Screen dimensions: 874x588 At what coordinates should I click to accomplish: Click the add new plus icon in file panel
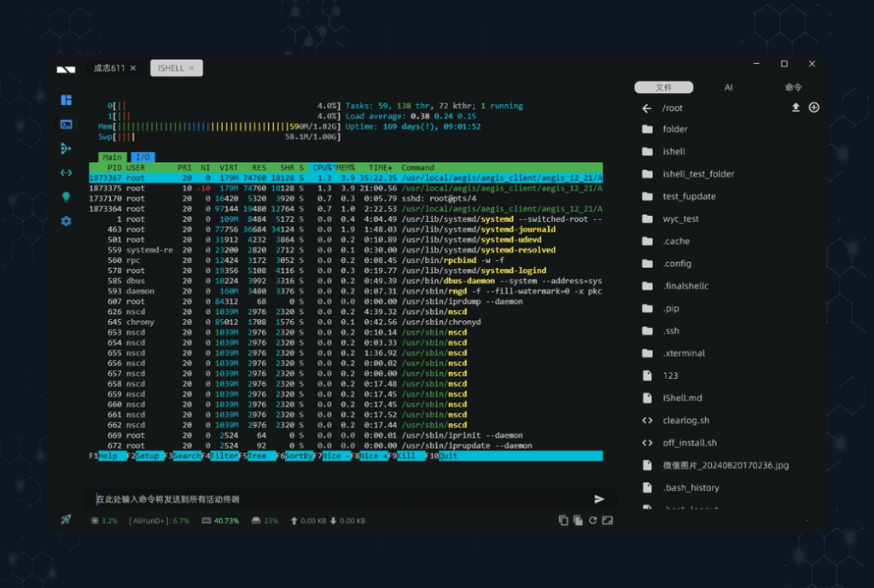click(813, 108)
